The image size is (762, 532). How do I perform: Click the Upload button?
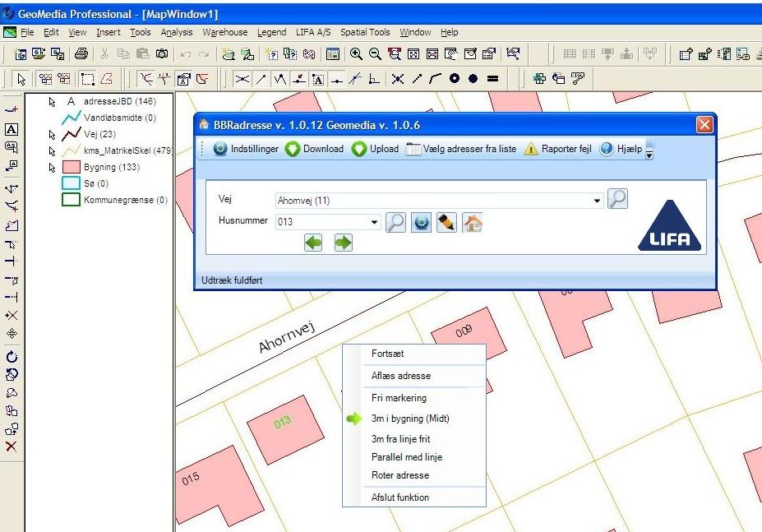point(375,149)
